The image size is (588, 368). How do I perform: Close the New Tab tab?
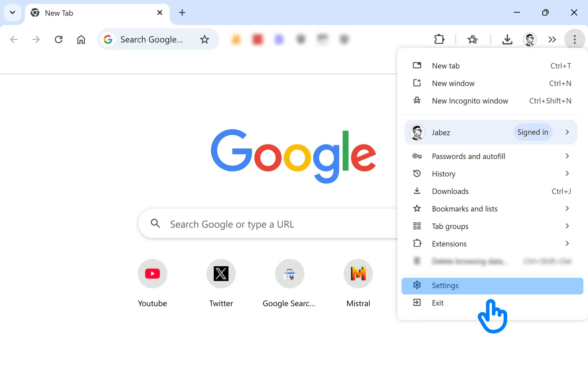(x=159, y=13)
